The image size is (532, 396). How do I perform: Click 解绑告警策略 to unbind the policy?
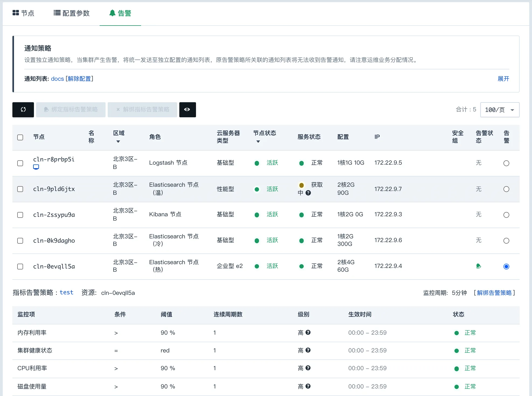tap(495, 293)
